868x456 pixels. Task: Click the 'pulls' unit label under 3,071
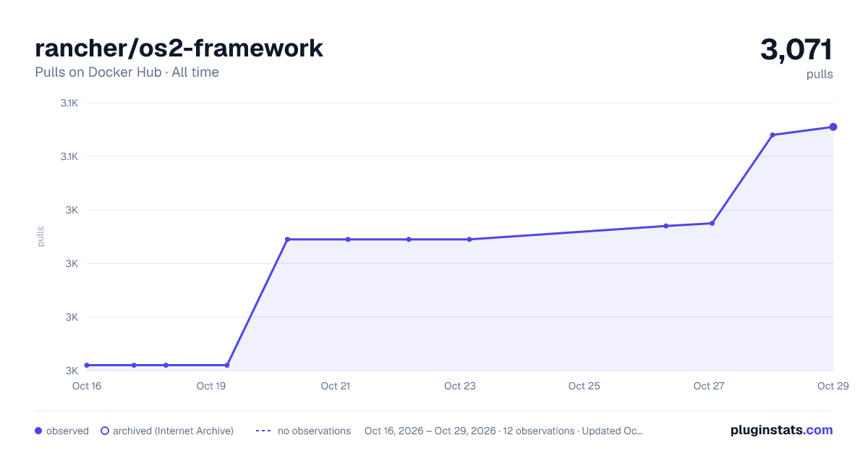820,74
